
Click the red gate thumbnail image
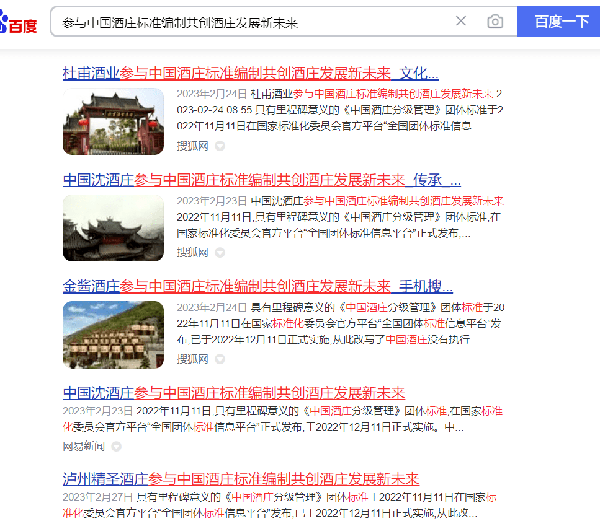coord(113,120)
